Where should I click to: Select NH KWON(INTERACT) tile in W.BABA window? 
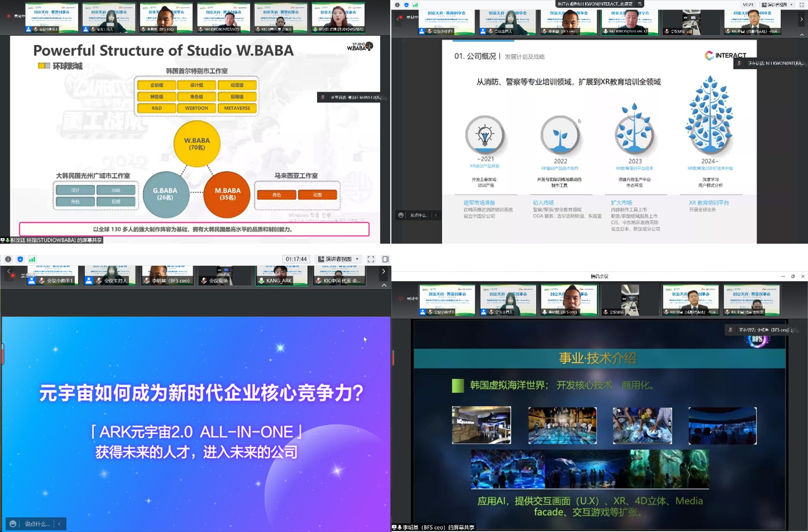pyautogui.click(x=224, y=17)
